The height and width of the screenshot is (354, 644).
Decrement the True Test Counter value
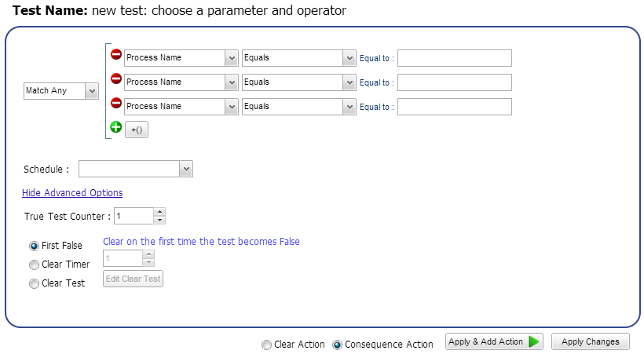click(x=159, y=220)
